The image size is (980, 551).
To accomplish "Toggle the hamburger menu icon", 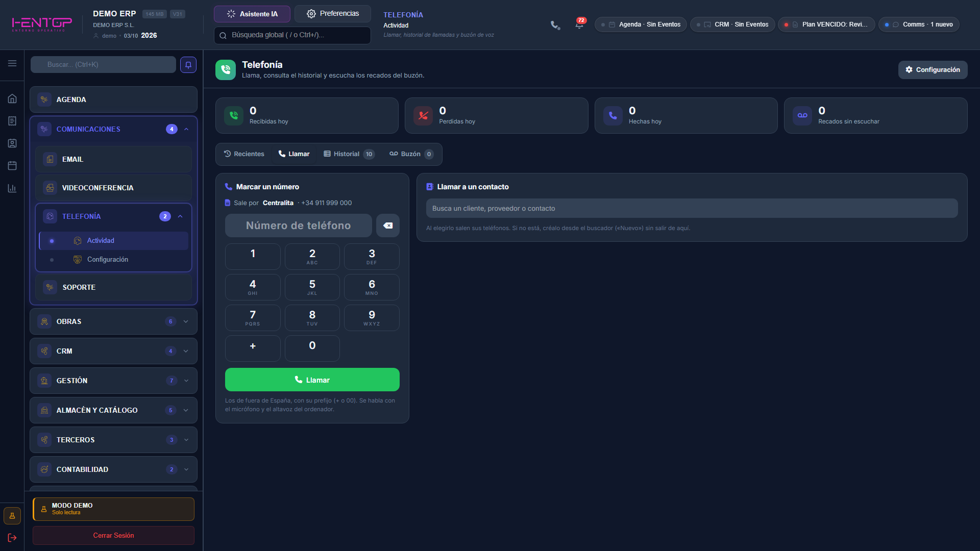I will [x=12, y=63].
